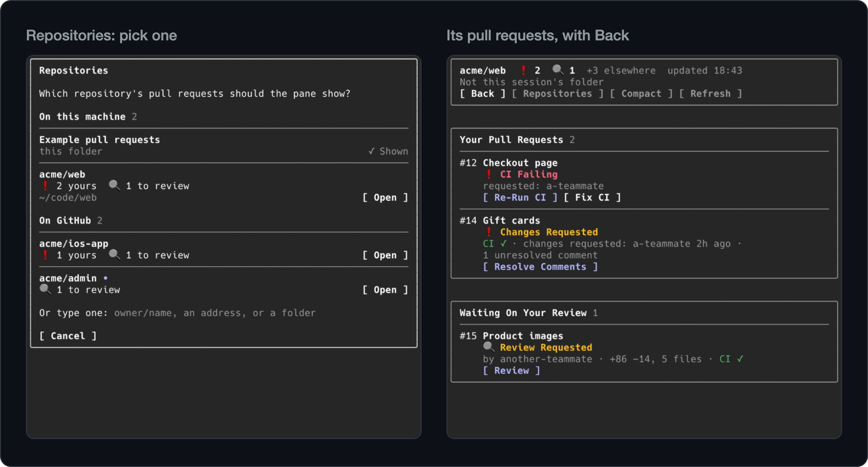Cancel the repository picker
Screen dimensions: 868x467
click(x=68, y=336)
